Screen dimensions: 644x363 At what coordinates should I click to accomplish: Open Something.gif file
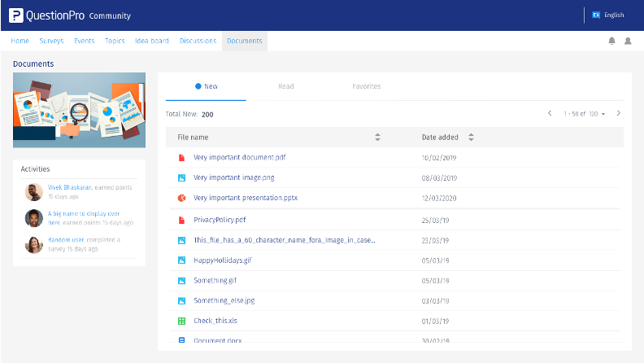pos(215,280)
